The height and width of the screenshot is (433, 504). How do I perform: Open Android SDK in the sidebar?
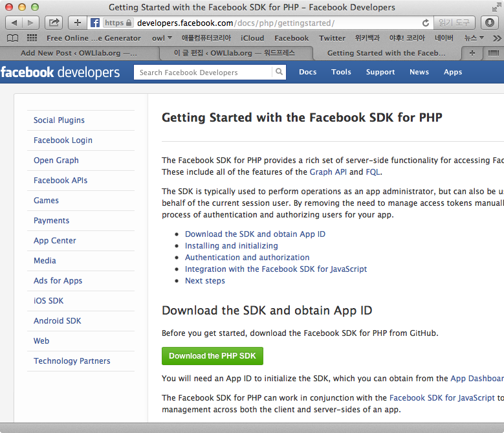coord(58,320)
